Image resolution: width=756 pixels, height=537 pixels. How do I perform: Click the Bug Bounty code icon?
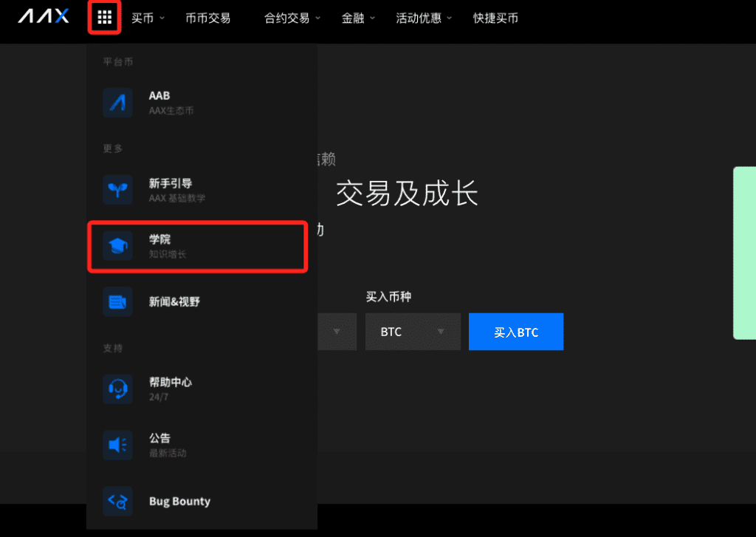pos(118,502)
